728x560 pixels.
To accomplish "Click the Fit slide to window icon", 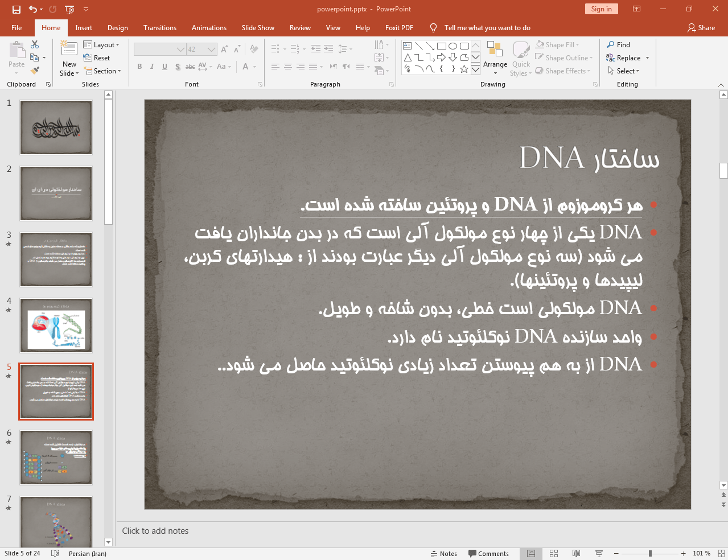I will [x=721, y=553].
